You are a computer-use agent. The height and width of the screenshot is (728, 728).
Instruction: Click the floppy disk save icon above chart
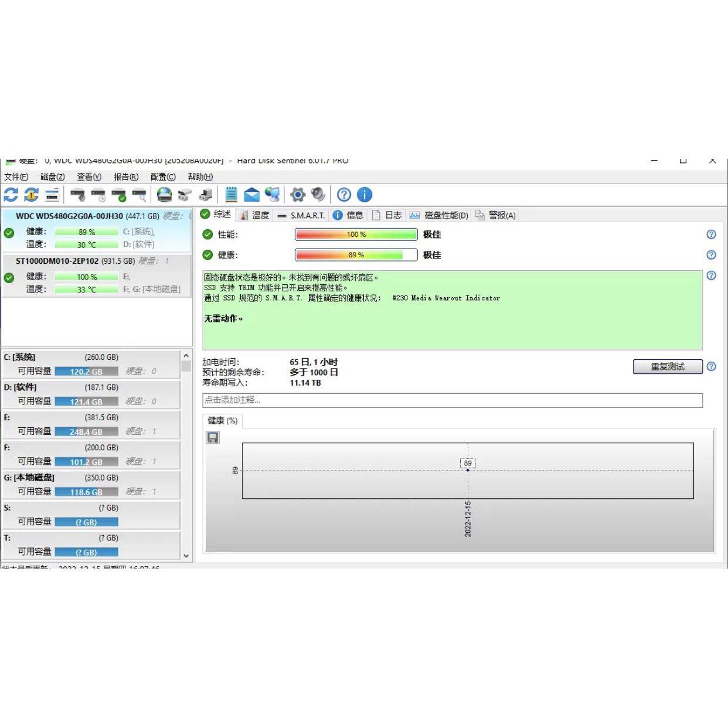tap(213, 437)
